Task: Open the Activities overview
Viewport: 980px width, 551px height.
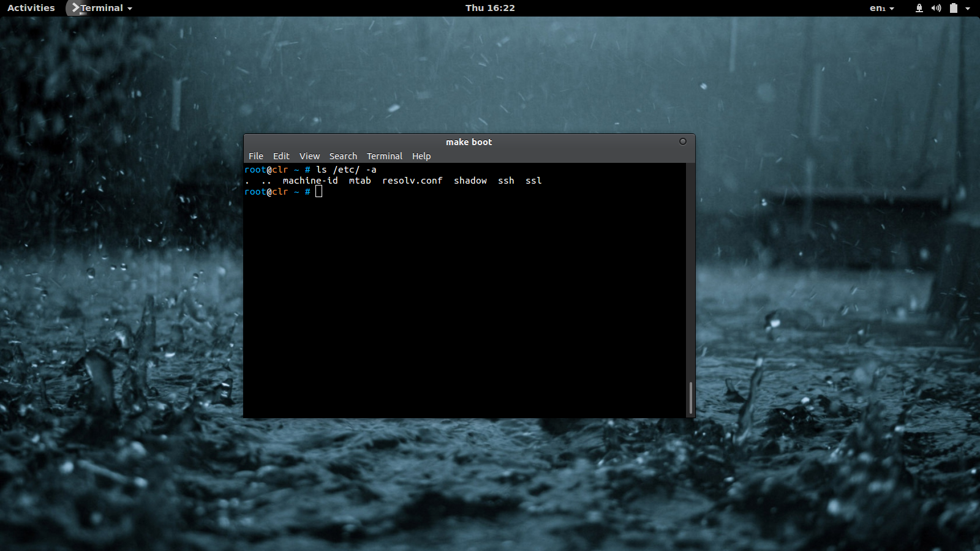Action: tap(31, 8)
